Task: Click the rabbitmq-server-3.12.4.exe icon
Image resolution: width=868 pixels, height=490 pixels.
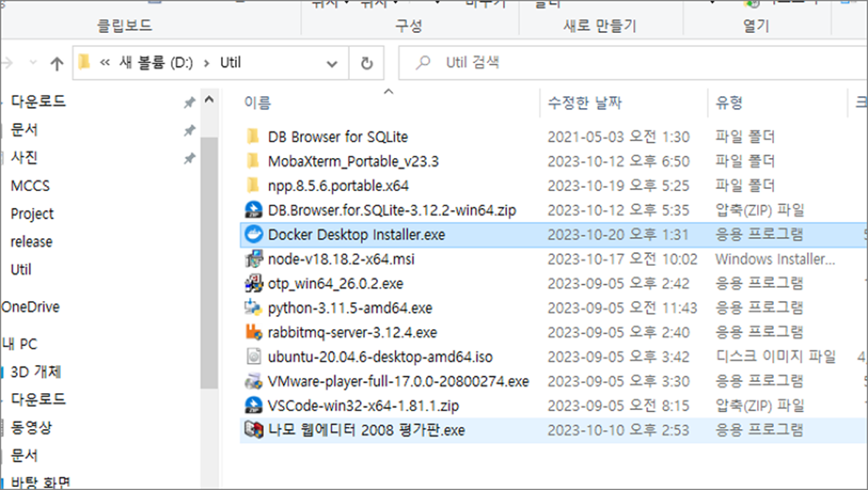Action: click(x=254, y=332)
